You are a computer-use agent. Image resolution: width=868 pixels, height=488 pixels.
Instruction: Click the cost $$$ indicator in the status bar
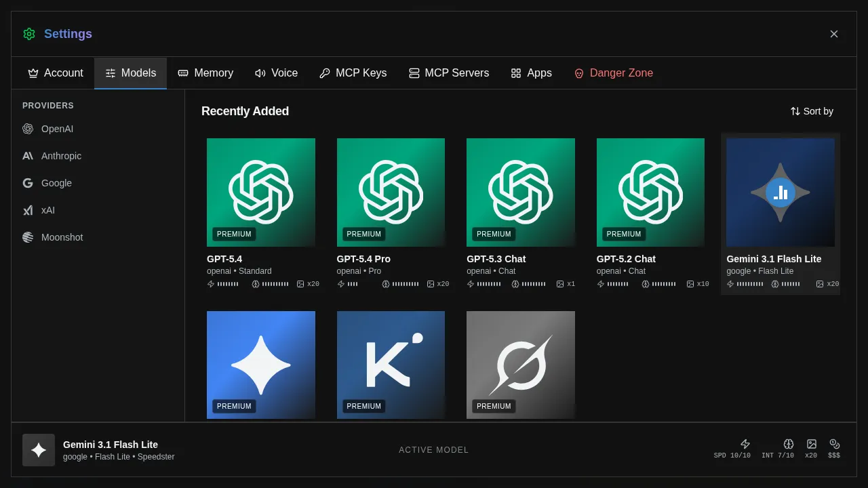point(834,449)
